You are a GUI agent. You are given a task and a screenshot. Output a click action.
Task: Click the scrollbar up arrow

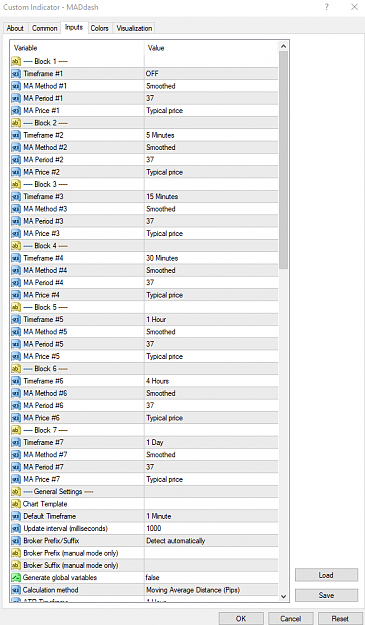[x=283, y=46]
